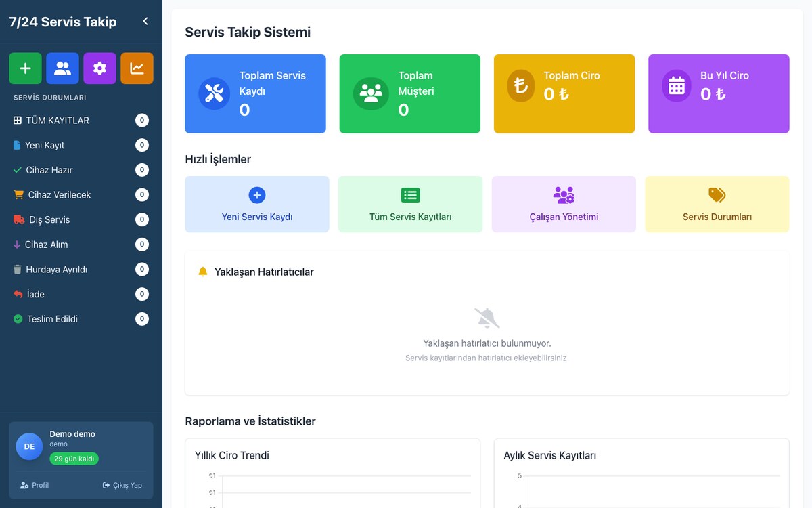Select Yeni Kayıt status in sidebar
812x508 pixels.
pos(81,145)
